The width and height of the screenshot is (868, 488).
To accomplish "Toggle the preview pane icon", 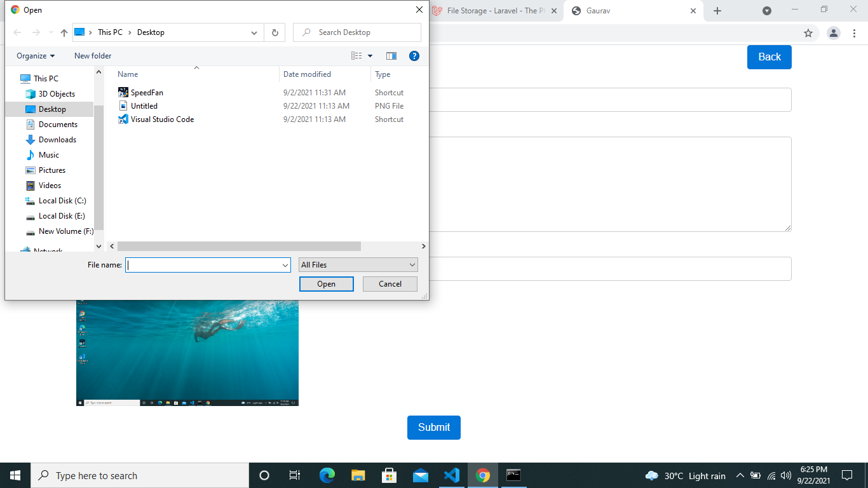I will click(x=391, y=56).
